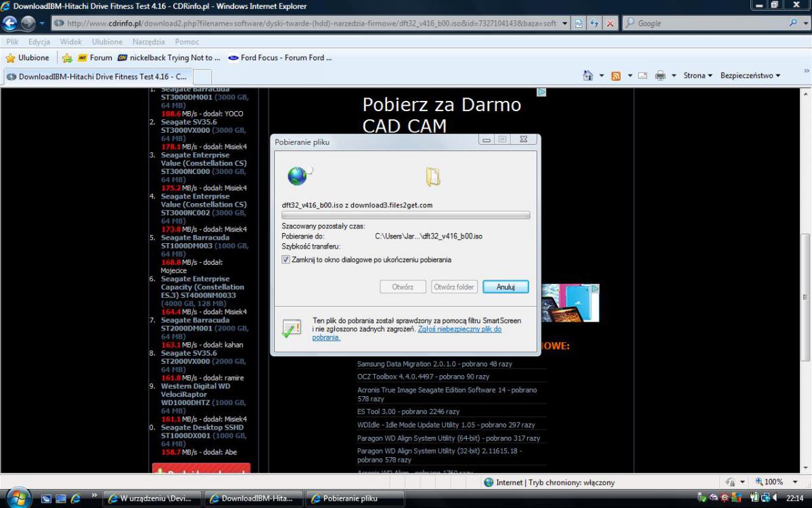Click the globe icon in download dialog
The height and width of the screenshot is (508, 812).
point(298,176)
